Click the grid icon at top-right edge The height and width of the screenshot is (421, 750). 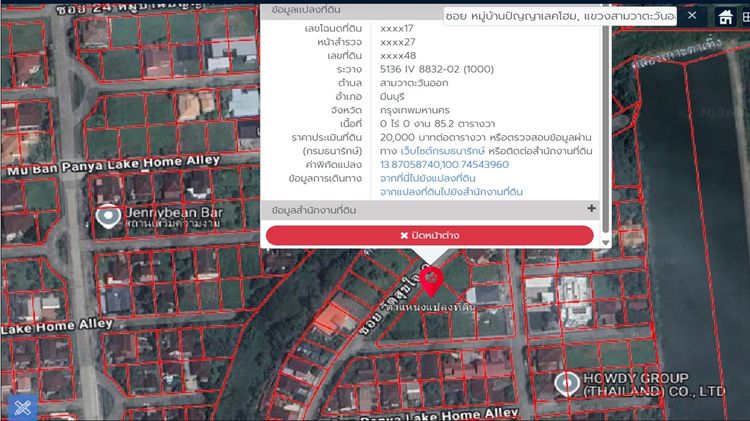point(746,16)
